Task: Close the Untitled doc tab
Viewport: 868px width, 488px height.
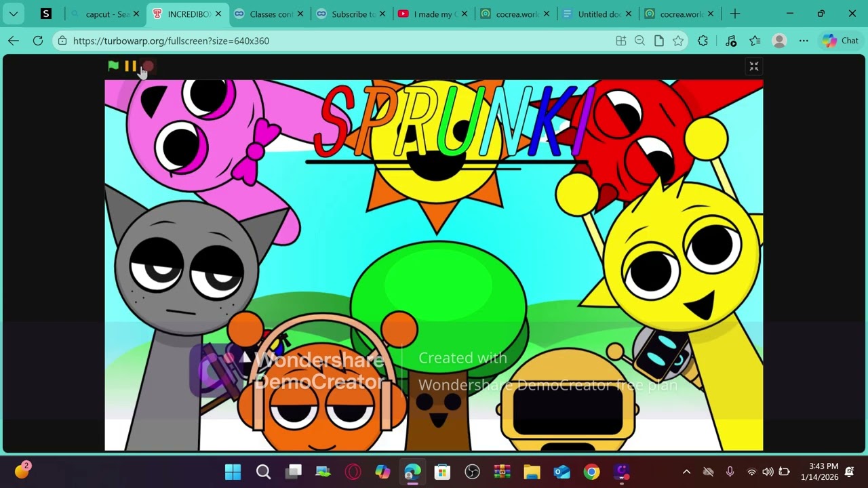Action: (x=629, y=14)
